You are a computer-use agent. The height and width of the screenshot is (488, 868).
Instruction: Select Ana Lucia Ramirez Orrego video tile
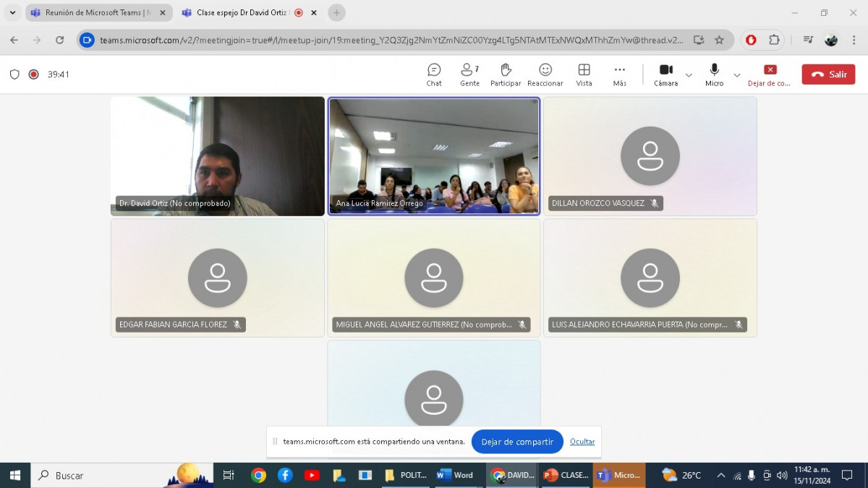434,156
